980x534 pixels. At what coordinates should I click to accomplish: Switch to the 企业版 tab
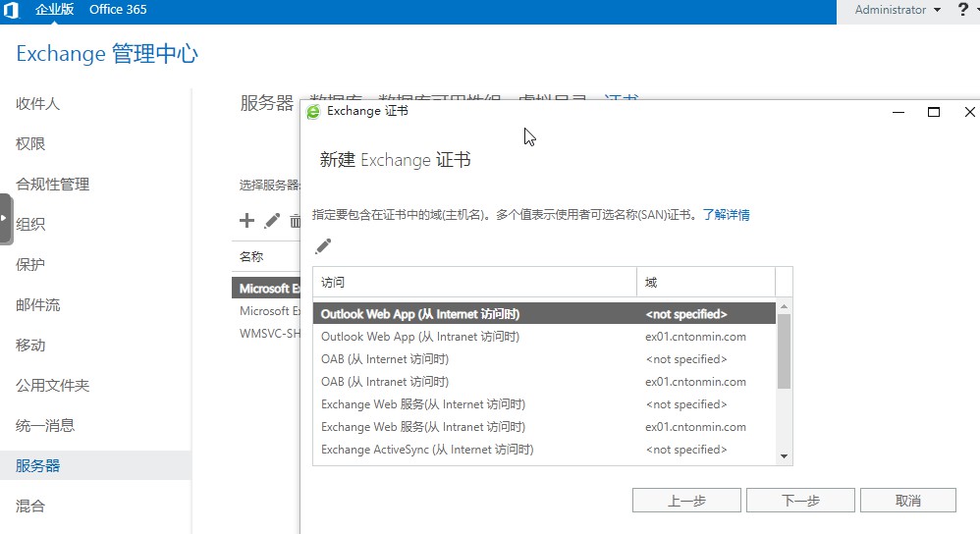pos(54,10)
